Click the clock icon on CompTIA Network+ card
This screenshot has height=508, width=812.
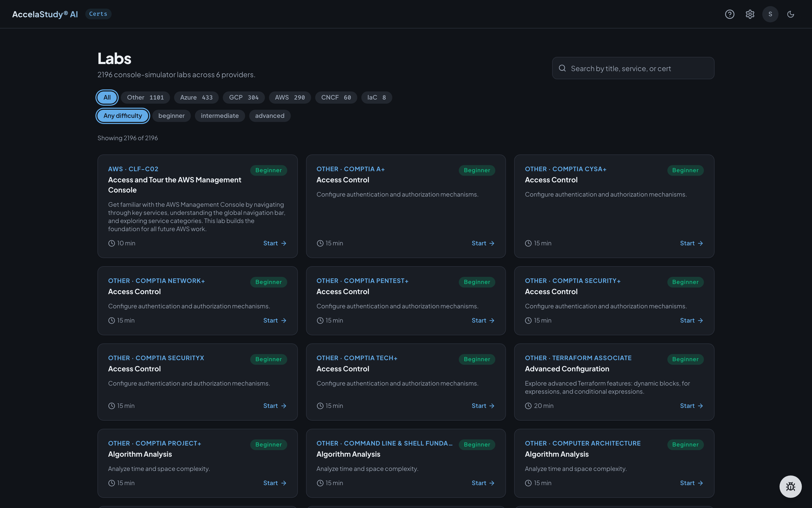[x=112, y=321]
